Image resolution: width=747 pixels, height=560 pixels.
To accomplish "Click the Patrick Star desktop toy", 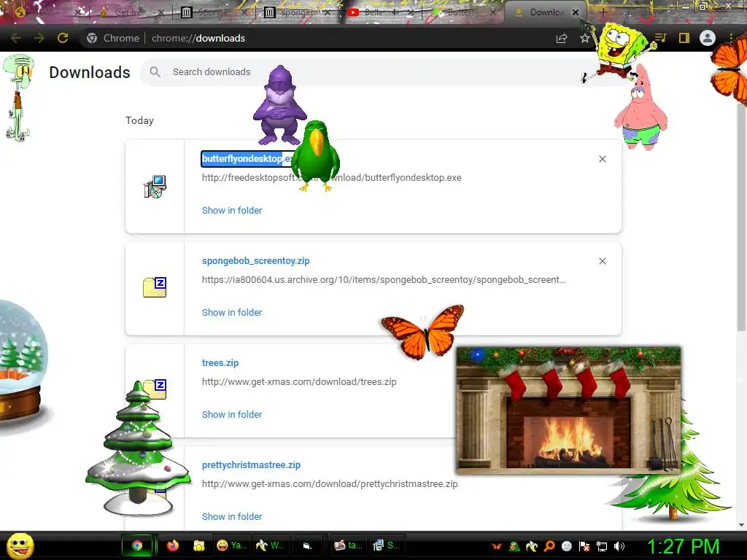I will click(641, 109).
